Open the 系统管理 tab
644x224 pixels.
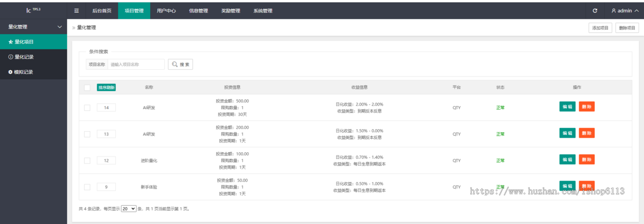coord(263,11)
